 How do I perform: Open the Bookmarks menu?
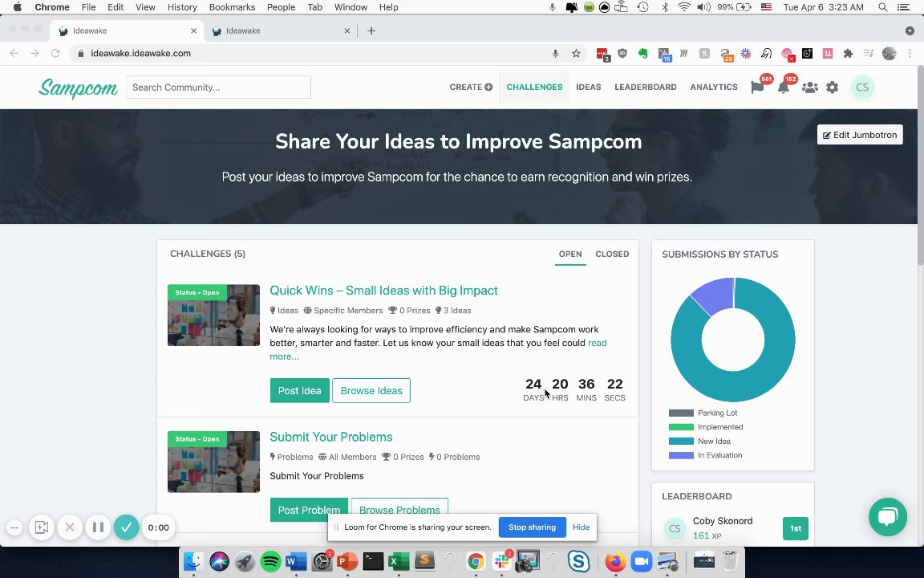(232, 7)
